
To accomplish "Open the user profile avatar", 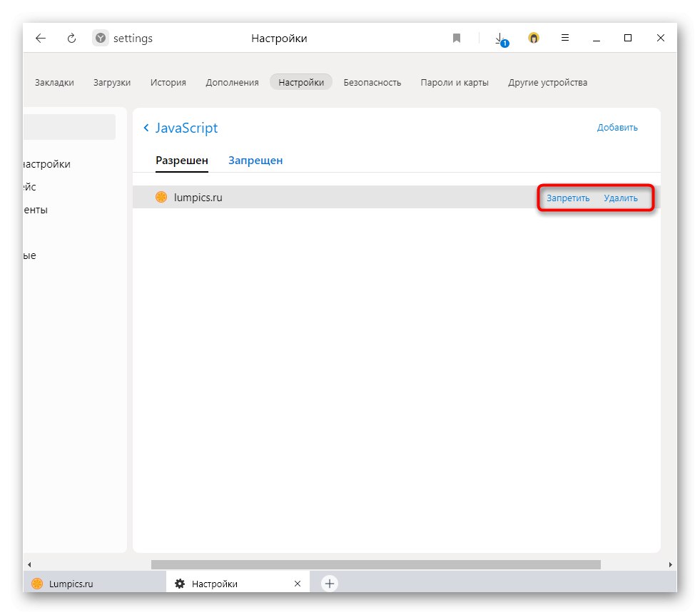I will click(534, 39).
